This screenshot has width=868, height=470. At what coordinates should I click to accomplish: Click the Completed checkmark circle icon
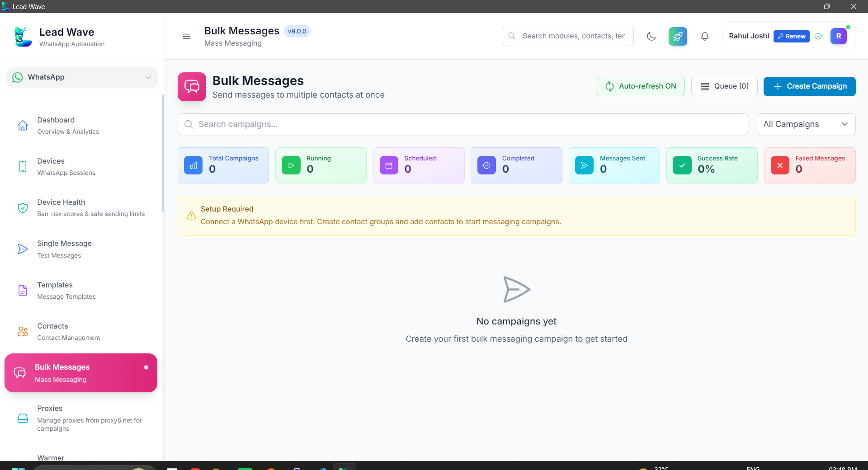coord(487,165)
